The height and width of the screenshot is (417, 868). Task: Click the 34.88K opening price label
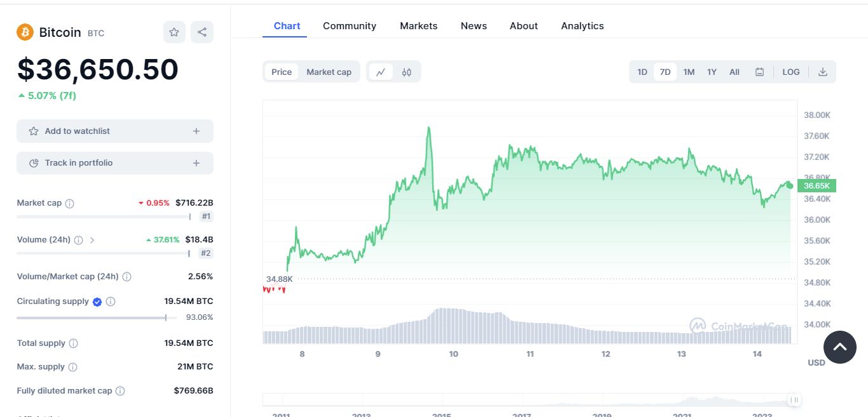(x=280, y=279)
